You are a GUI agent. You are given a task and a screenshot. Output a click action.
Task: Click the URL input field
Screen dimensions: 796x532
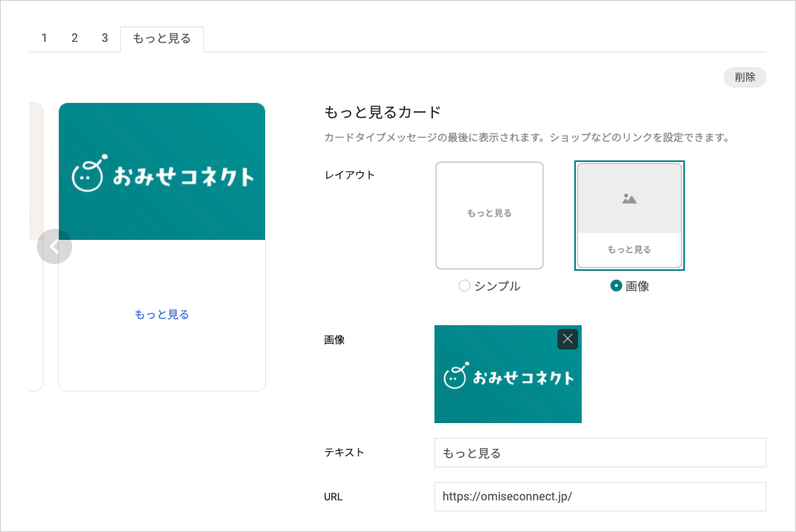tap(600, 497)
